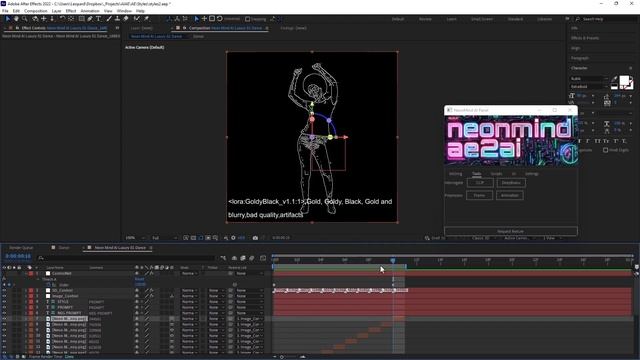
Task: Click the hide shy layers icon in timeline
Action: point(234,258)
